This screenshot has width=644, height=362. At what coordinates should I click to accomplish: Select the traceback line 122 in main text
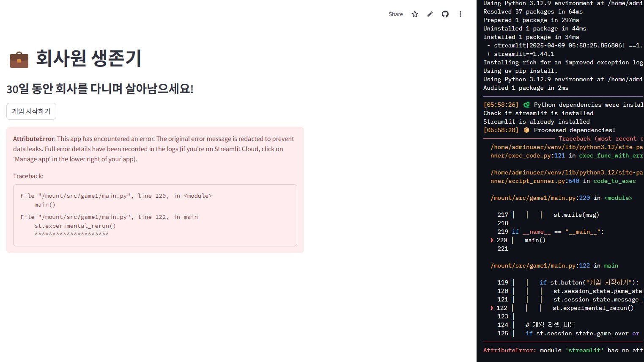[109, 217]
